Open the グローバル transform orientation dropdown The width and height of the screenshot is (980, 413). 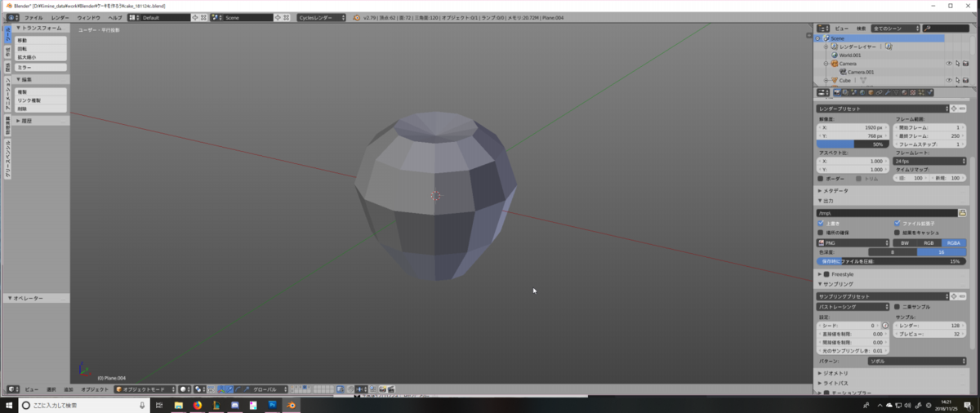[270, 389]
